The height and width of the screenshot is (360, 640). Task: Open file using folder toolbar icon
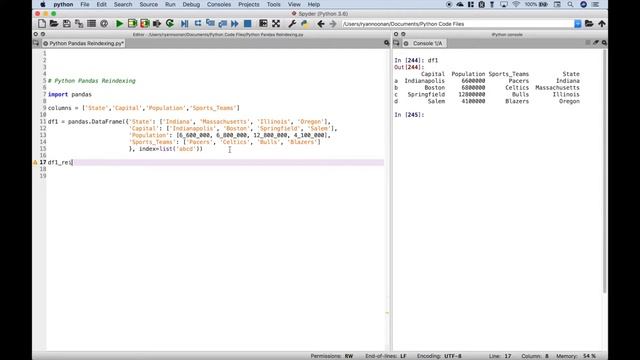[x=54, y=24]
